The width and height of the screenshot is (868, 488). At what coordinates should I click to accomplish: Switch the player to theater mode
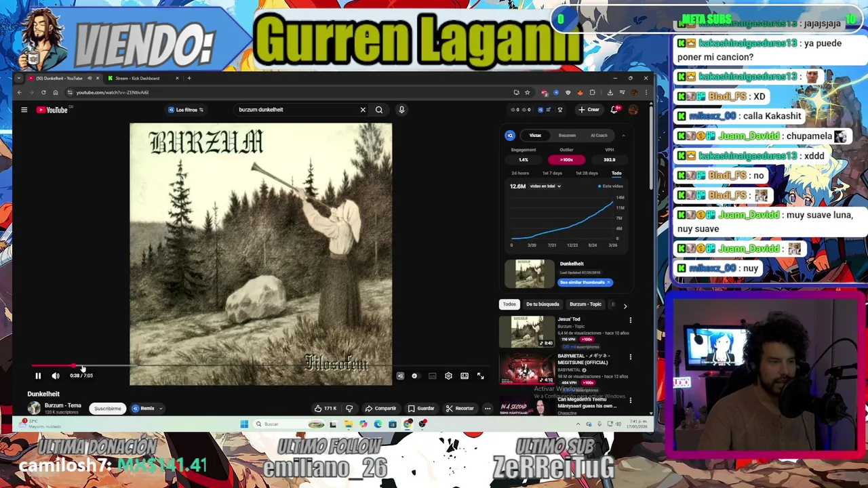(465, 375)
